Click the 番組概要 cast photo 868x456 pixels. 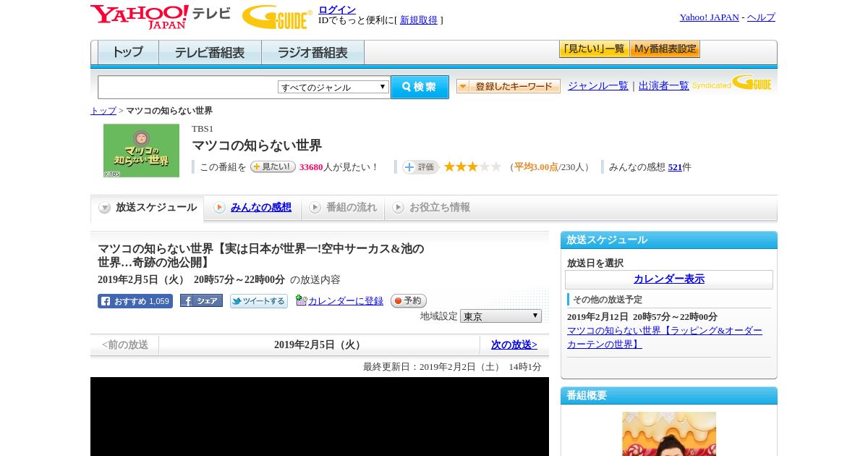(x=669, y=434)
